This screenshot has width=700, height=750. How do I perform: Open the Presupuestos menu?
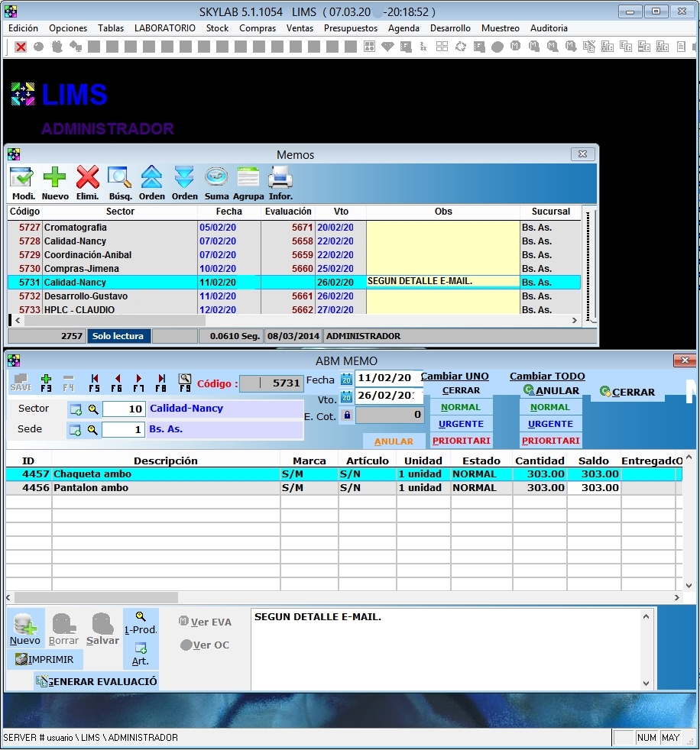pyautogui.click(x=350, y=28)
